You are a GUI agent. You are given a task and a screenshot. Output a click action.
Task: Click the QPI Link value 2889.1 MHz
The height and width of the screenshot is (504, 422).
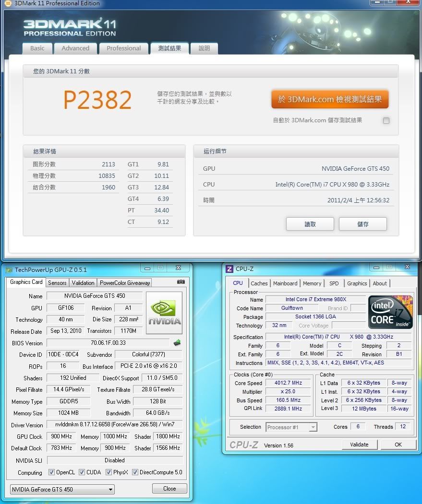click(288, 409)
